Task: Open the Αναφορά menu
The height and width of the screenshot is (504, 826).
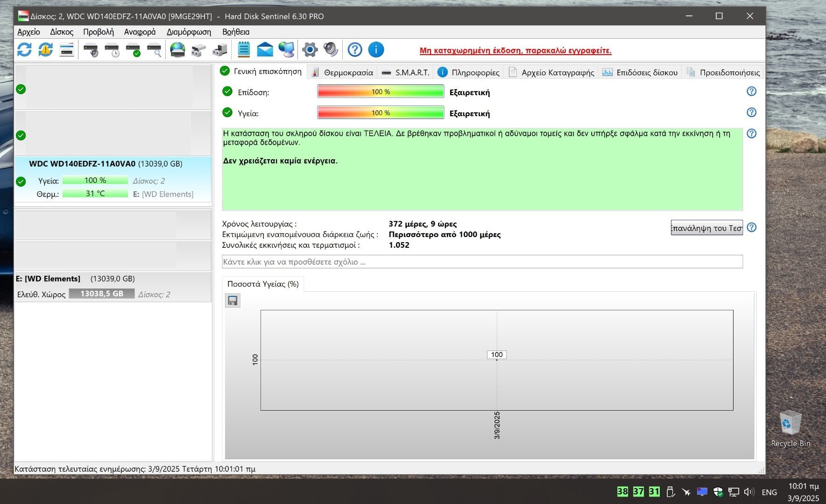Action: [x=140, y=32]
